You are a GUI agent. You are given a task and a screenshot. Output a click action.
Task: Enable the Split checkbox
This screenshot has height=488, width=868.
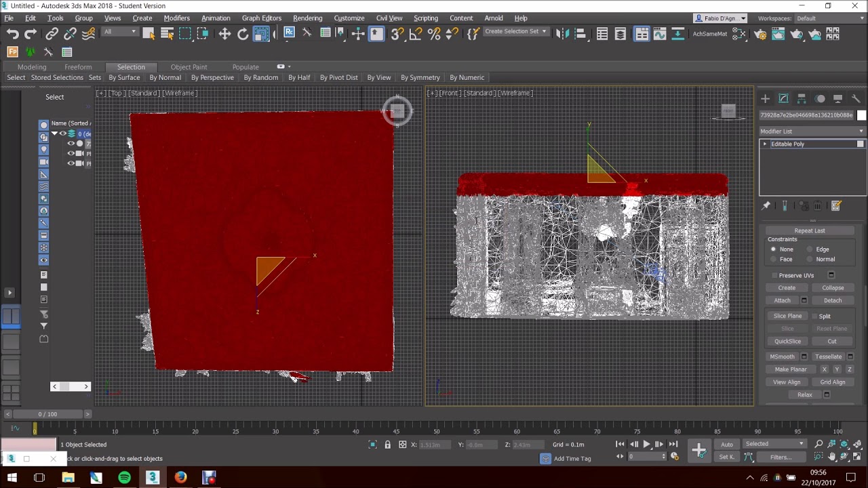click(814, 317)
